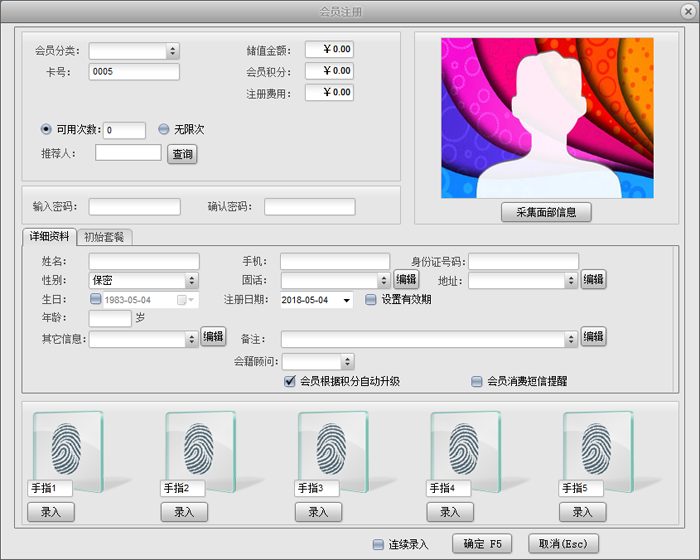Click the 确认密码 field
Screen dimensions: 700x560
310,207
